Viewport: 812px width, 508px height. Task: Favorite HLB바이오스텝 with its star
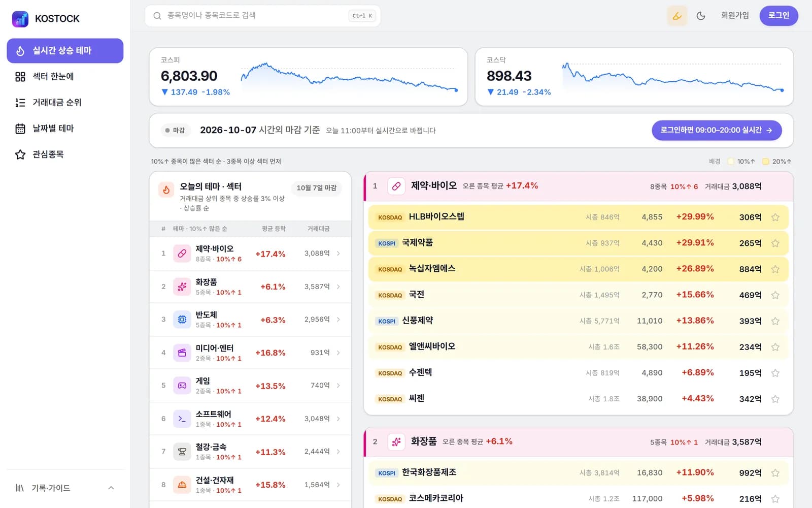pos(775,217)
